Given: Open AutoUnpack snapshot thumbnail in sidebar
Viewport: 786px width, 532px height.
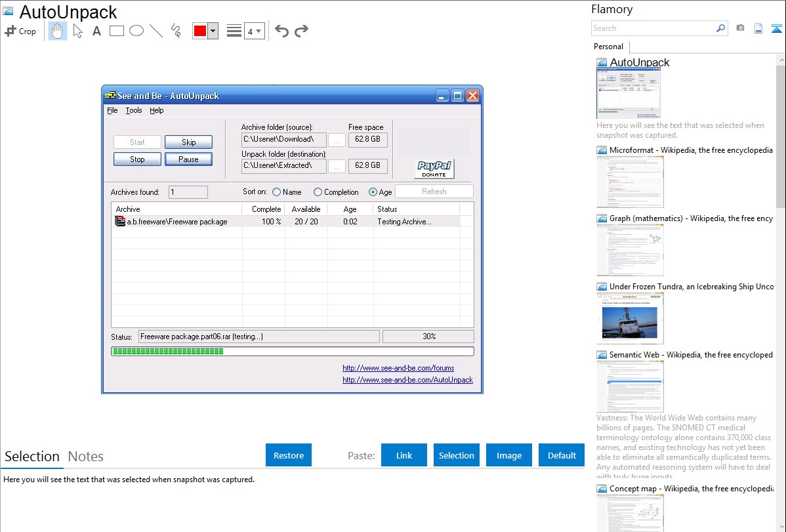Looking at the screenshot, I should [628, 93].
